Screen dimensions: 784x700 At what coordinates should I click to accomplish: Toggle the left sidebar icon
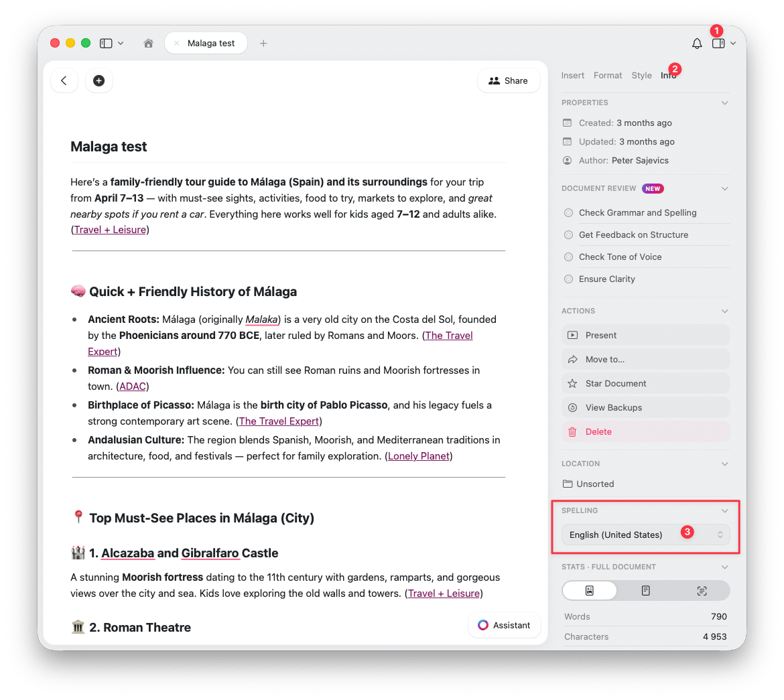click(105, 44)
